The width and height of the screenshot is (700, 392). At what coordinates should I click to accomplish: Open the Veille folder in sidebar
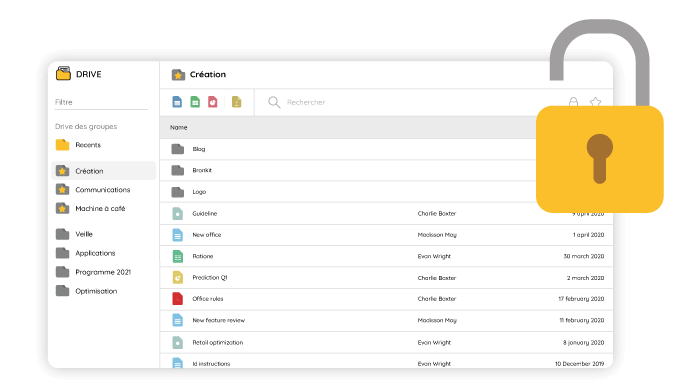click(x=74, y=234)
